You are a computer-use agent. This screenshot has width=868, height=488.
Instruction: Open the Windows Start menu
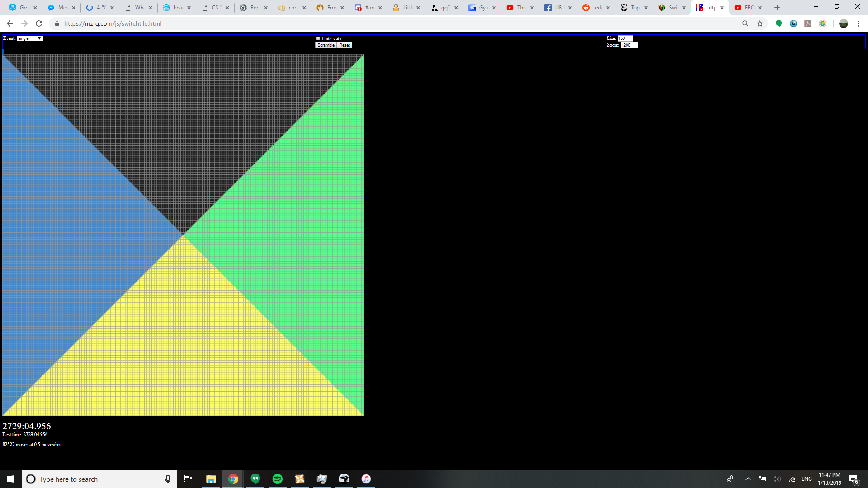point(11,479)
